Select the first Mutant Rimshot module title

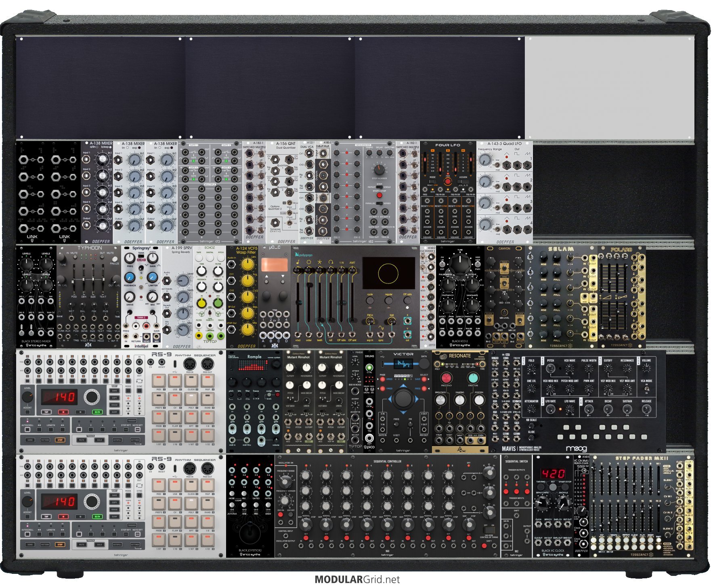pos(298,357)
